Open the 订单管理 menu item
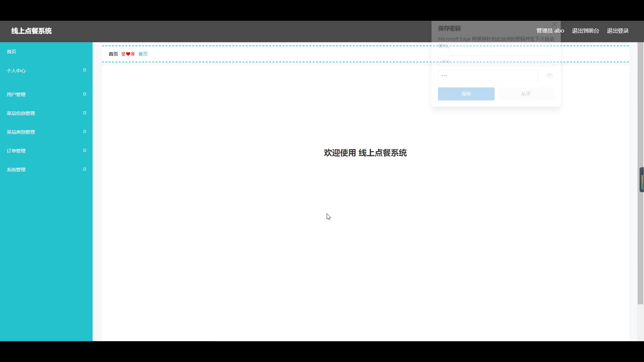 [x=16, y=151]
